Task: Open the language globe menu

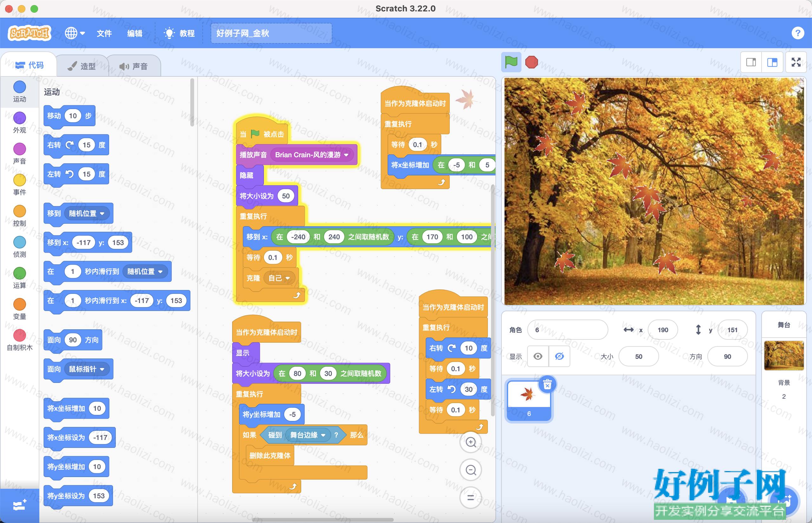Action: point(75,33)
